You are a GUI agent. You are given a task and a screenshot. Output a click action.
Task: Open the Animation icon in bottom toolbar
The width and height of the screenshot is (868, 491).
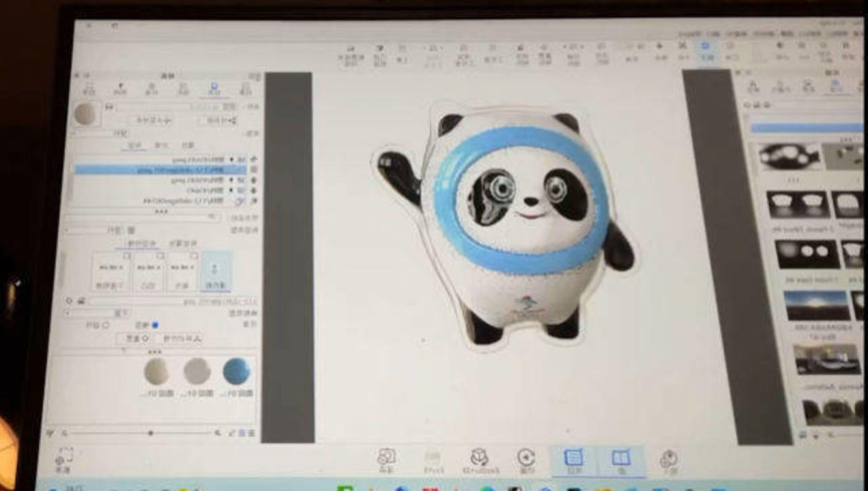pos(526,461)
